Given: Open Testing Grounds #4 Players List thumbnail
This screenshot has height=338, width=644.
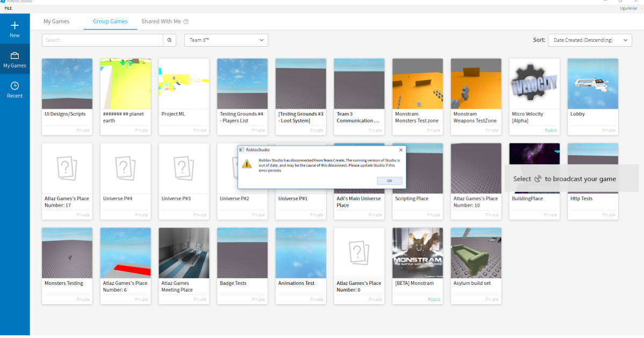Looking at the screenshot, I should (x=243, y=84).
